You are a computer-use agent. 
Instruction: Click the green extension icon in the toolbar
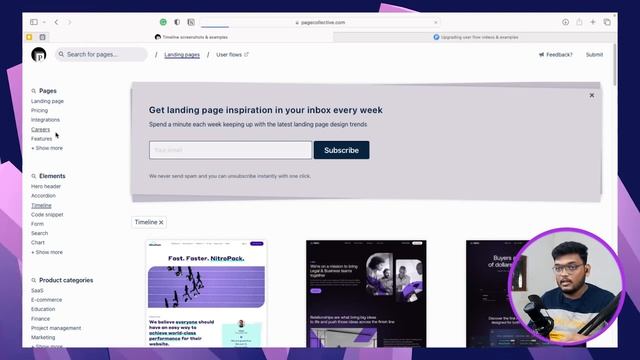click(163, 22)
